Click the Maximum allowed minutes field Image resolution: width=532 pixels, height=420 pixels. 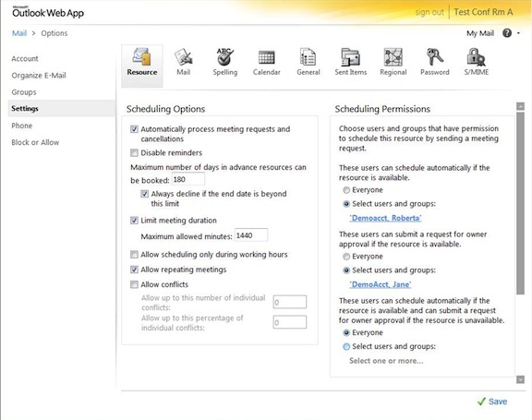(x=251, y=235)
